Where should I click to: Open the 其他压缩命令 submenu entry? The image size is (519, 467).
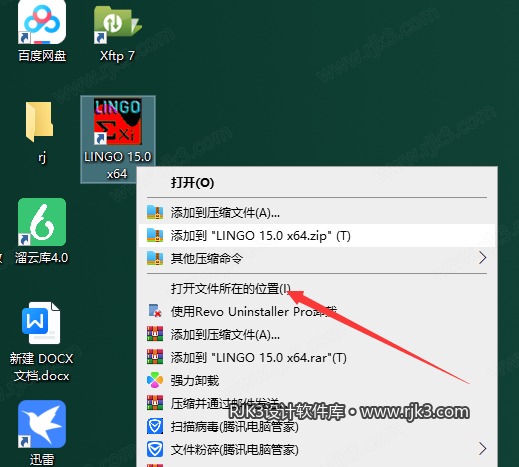[317, 258]
